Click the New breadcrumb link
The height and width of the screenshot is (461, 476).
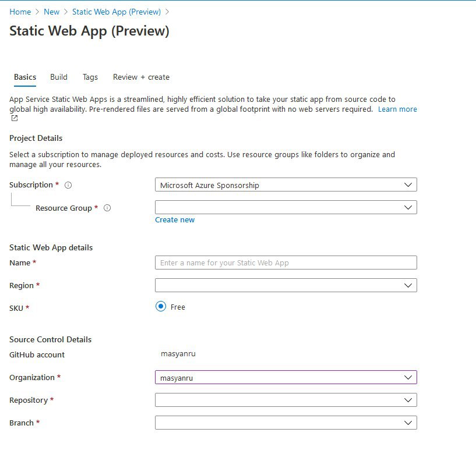pyautogui.click(x=52, y=12)
